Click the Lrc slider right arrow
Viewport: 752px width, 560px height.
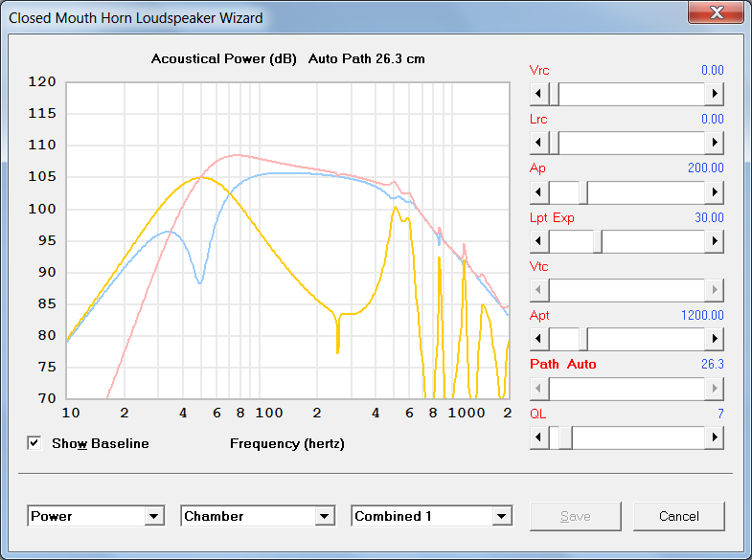tap(714, 143)
